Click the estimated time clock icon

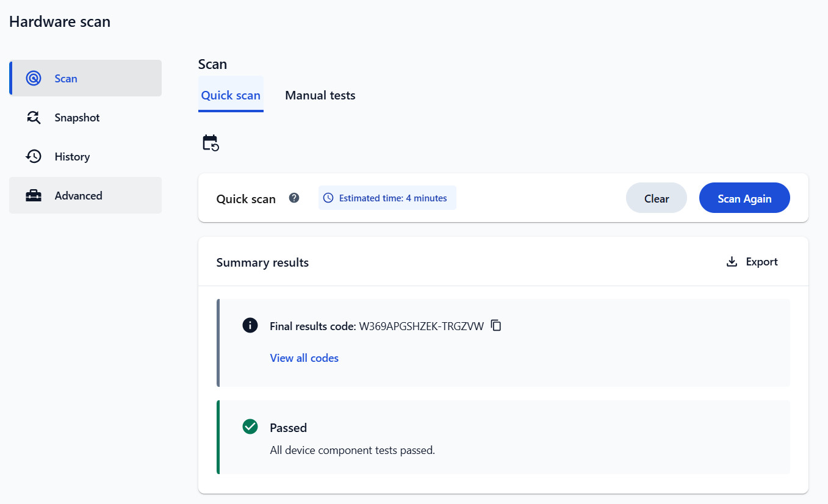328,198
